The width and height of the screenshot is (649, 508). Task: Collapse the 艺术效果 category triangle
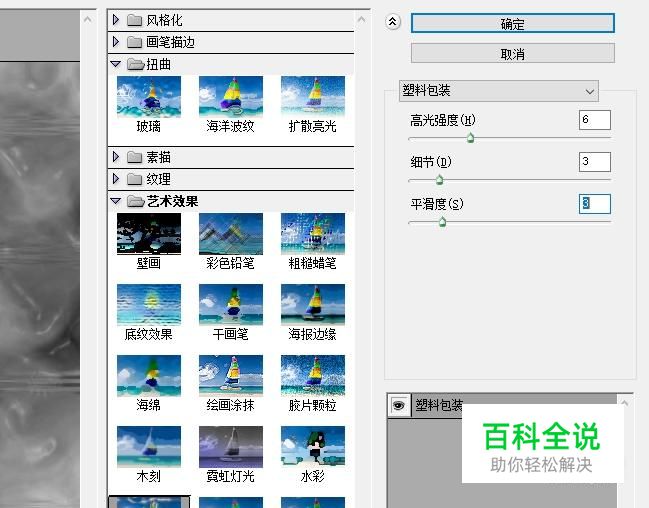(115, 201)
